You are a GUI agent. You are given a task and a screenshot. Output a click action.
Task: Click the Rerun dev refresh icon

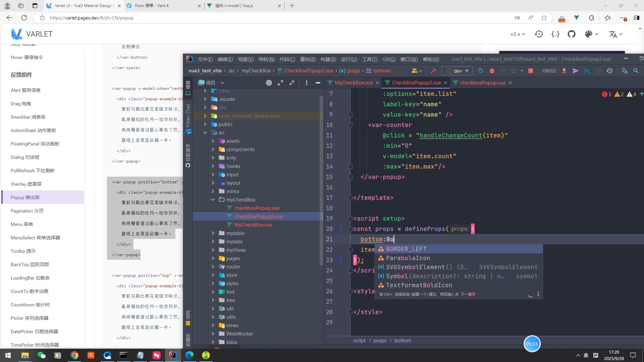480,71
